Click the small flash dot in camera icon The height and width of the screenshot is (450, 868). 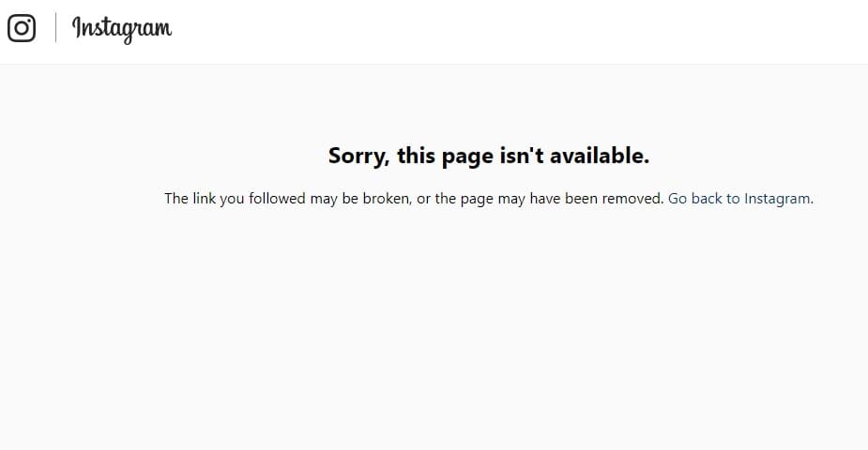click(29, 20)
